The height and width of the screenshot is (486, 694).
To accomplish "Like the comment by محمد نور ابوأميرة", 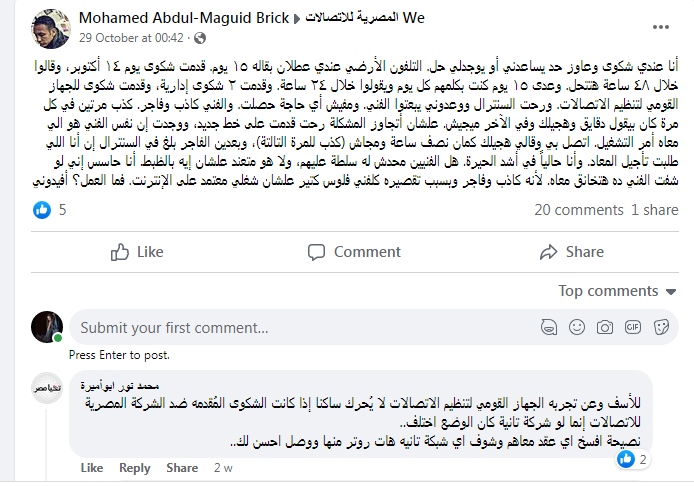I will [x=91, y=468].
